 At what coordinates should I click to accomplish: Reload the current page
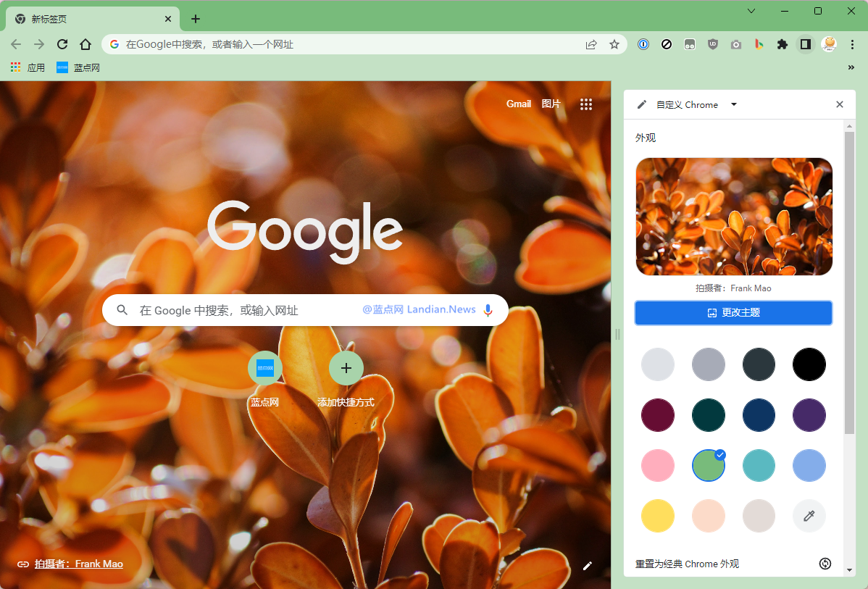pos(62,44)
